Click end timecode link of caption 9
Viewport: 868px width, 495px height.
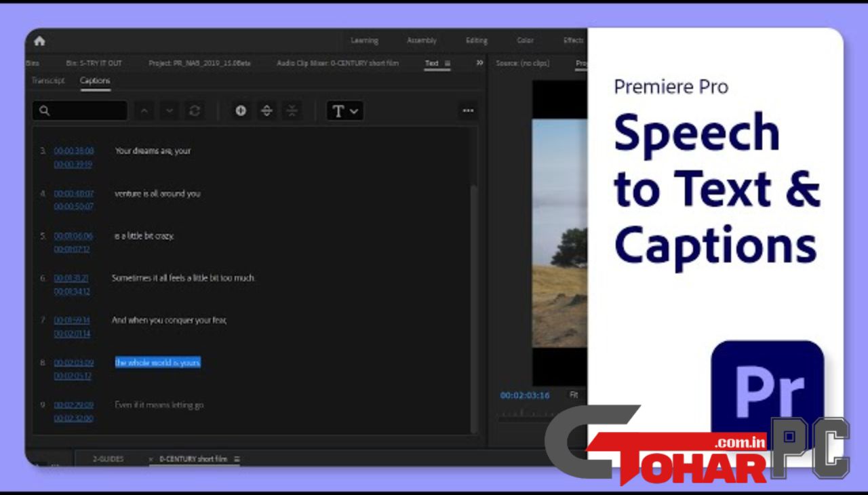pos(74,418)
